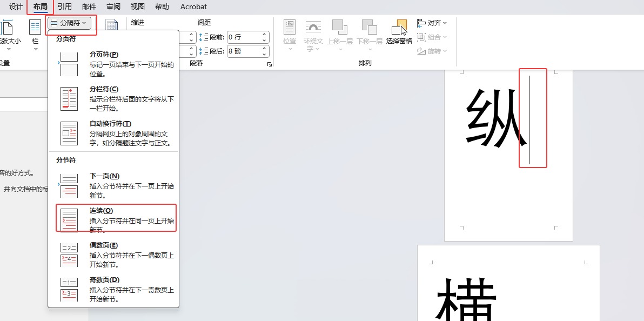Switch to the 视图 ribbon tab

[x=137, y=6]
